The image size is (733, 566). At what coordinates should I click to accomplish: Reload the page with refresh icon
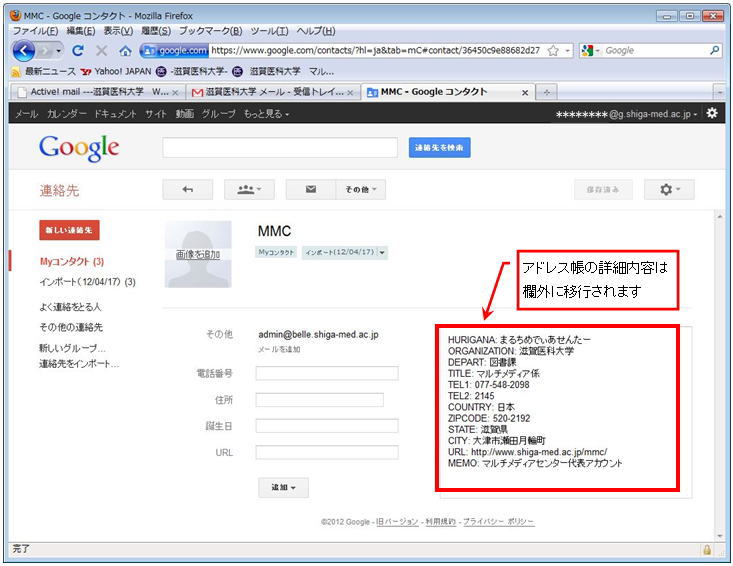click(78, 50)
